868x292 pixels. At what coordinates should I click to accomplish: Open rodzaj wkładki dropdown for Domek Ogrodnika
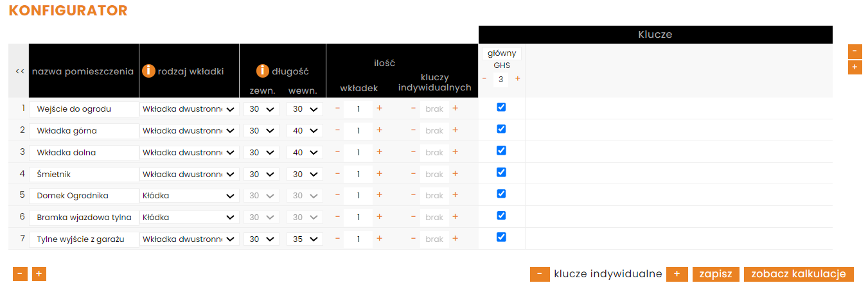click(x=189, y=195)
